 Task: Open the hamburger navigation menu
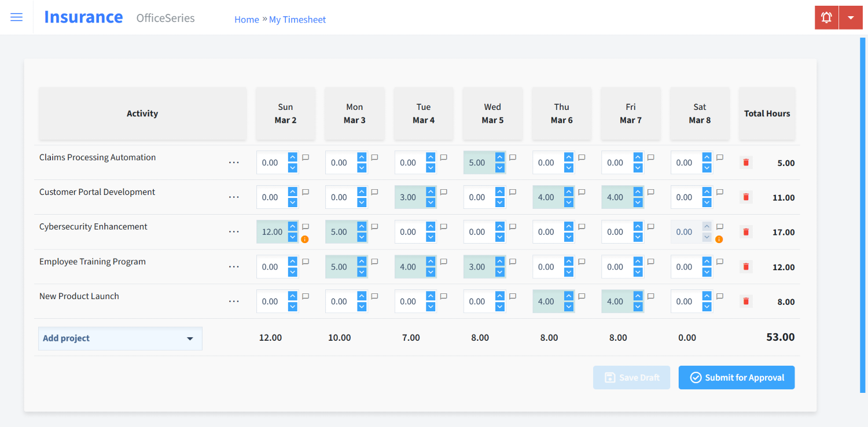coord(17,17)
